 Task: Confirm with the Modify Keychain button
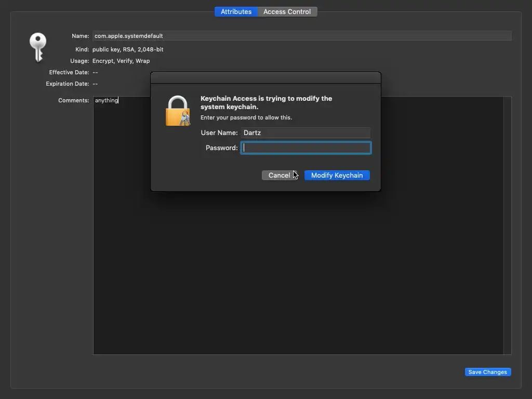tap(337, 176)
